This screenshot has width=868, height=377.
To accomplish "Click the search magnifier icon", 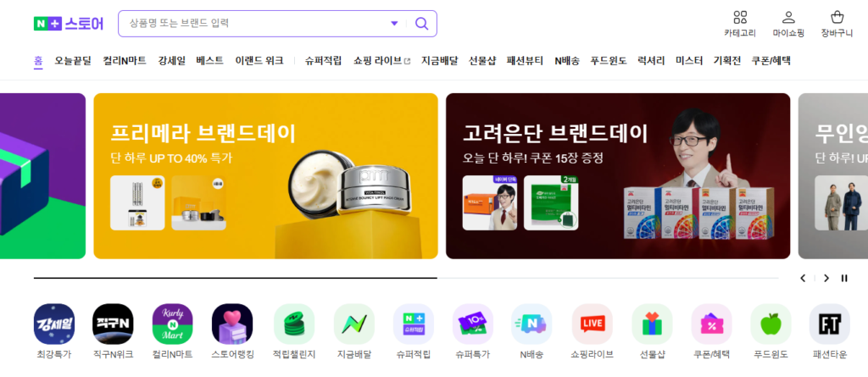I will 421,24.
